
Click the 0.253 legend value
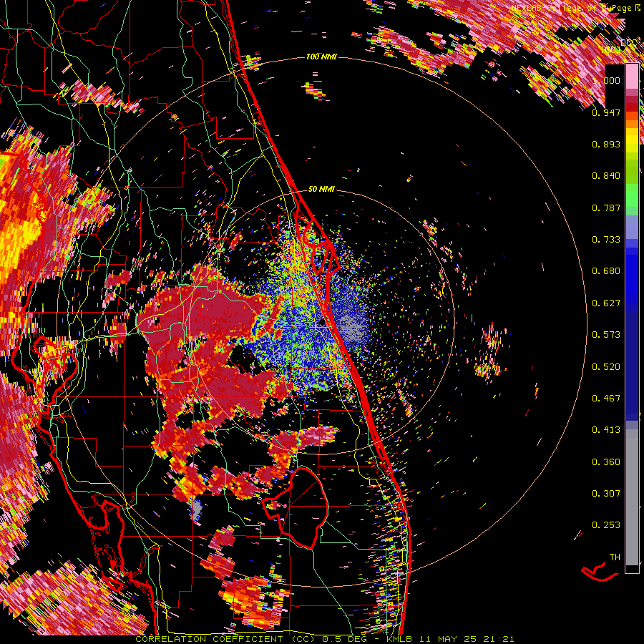coord(606,525)
